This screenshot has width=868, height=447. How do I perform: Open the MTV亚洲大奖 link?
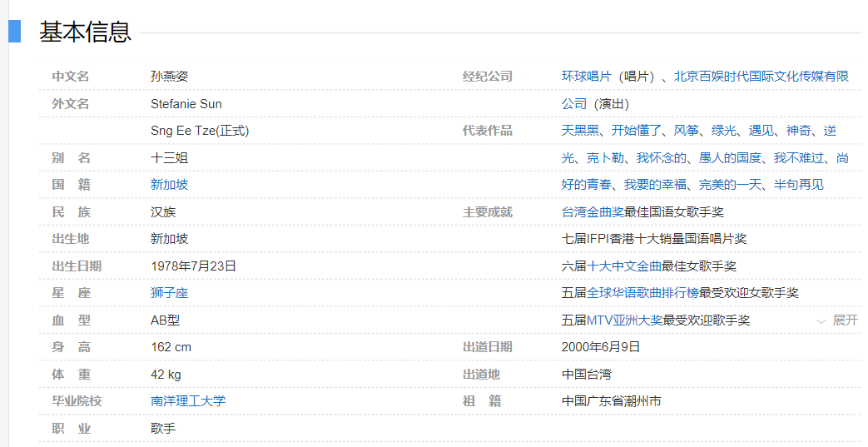pos(624,320)
